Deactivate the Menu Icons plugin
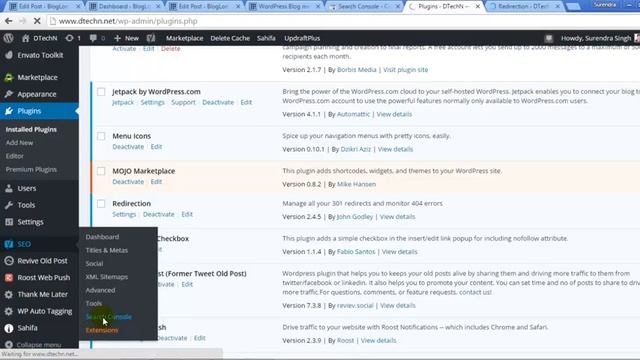The height and width of the screenshot is (360, 640). pos(128,147)
